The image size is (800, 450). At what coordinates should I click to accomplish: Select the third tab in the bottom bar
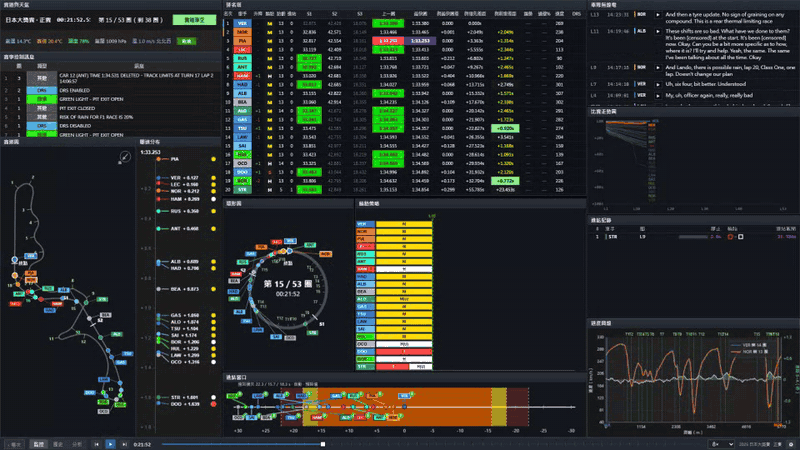point(58,444)
